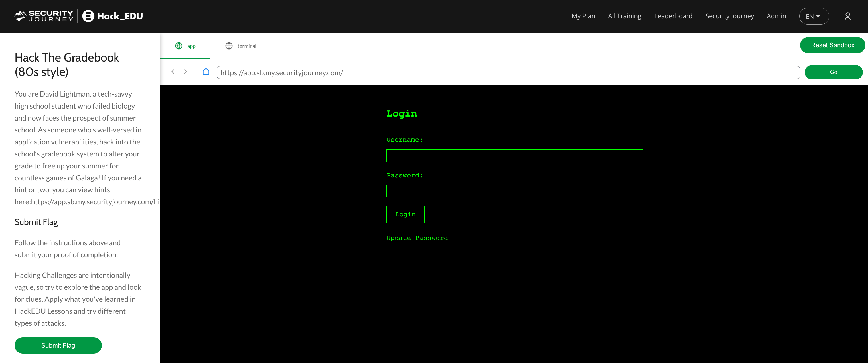868x363 pixels.
Task: Open the My Plan menu item
Action: click(x=583, y=16)
